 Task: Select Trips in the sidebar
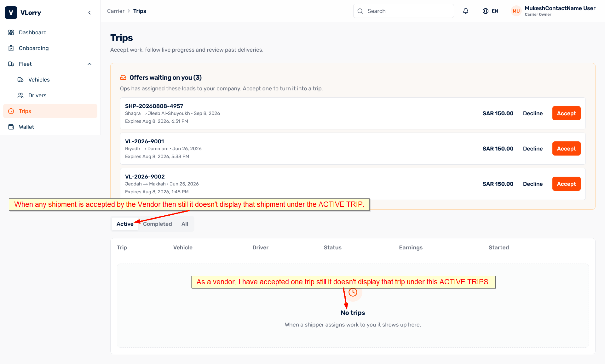[x=50, y=111]
